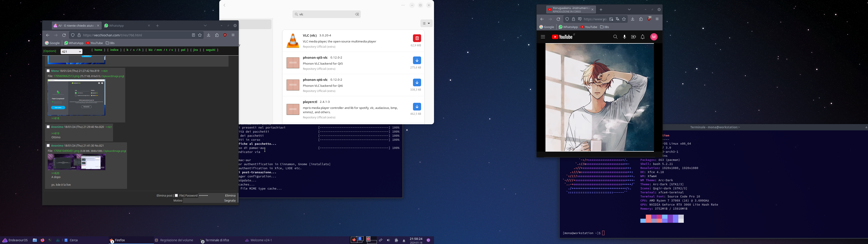The height and width of the screenshot is (244, 868).
Task: Install the phonon-qt6-vlc package
Action: (x=417, y=82)
